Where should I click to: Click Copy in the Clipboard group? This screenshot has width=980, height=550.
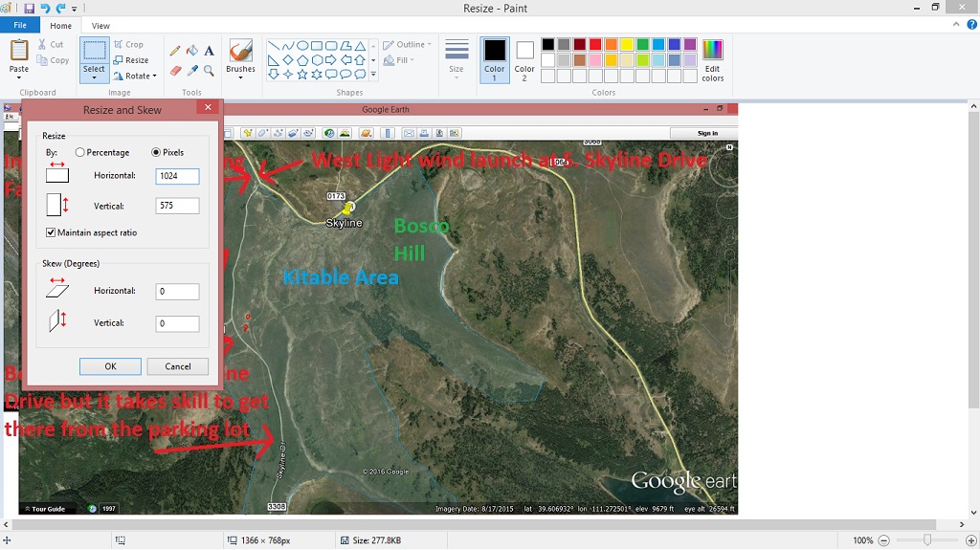pos(53,60)
